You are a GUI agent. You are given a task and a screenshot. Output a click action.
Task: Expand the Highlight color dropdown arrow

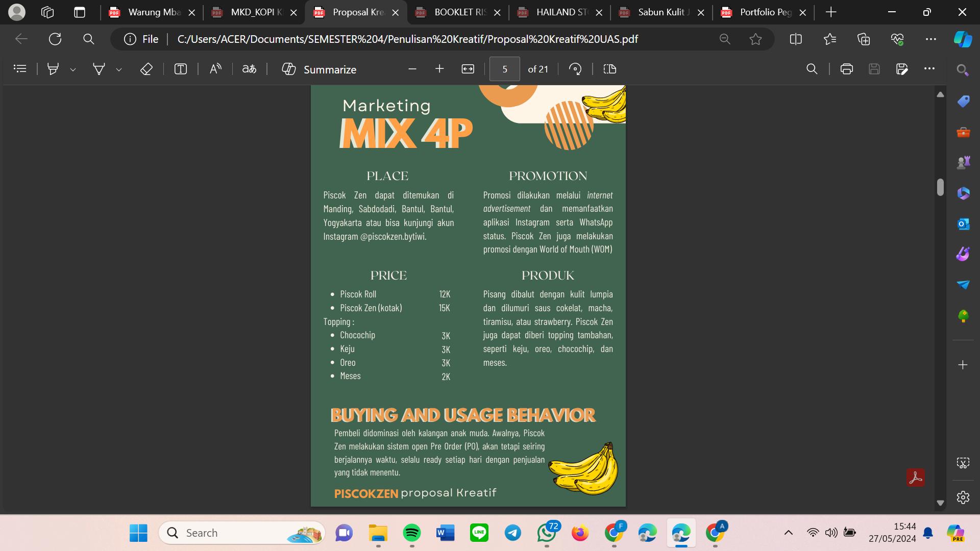pos(73,70)
